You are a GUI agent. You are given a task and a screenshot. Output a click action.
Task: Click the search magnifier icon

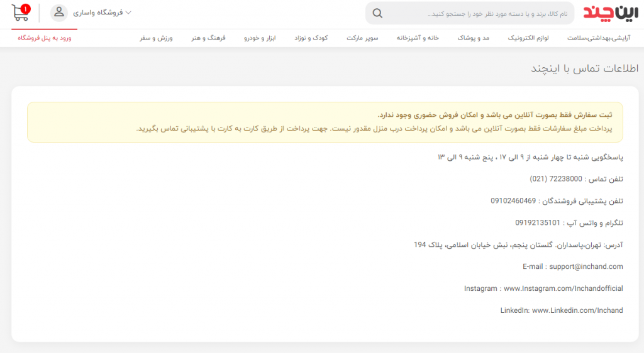[377, 13]
